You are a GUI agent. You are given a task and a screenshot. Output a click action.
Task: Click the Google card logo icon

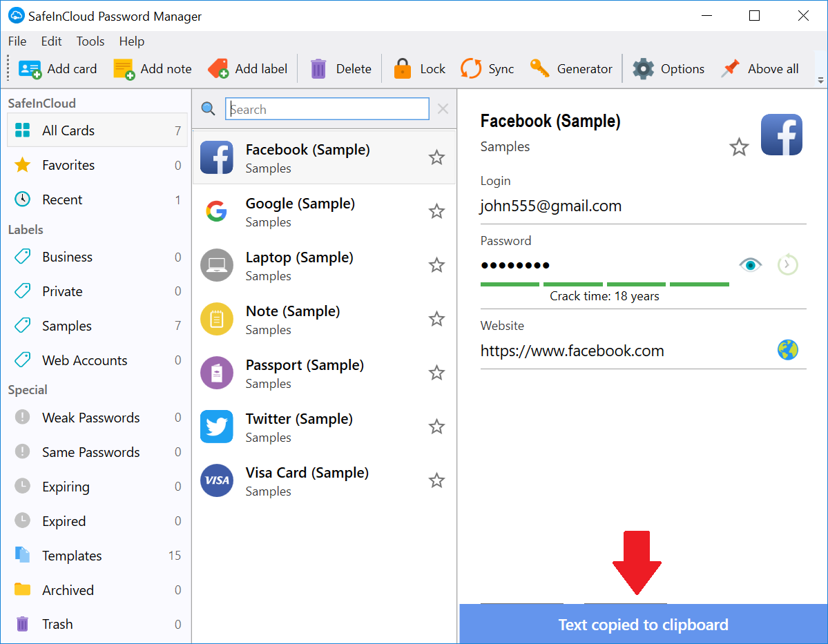(x=217, y=211)
